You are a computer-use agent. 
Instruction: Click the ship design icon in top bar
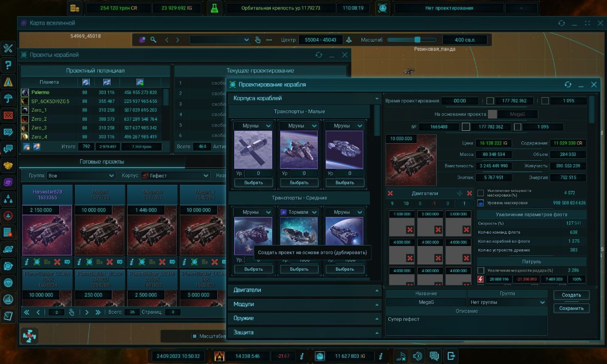(383, 8)
